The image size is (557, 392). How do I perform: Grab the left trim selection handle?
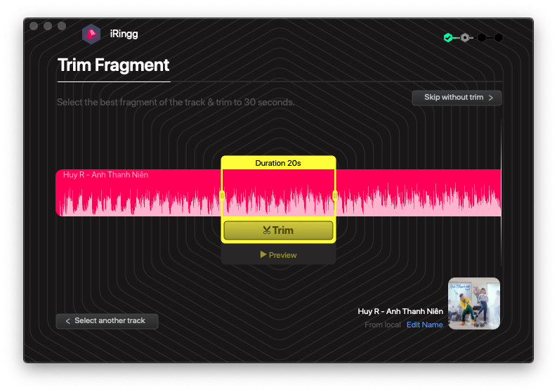[223, 195]
